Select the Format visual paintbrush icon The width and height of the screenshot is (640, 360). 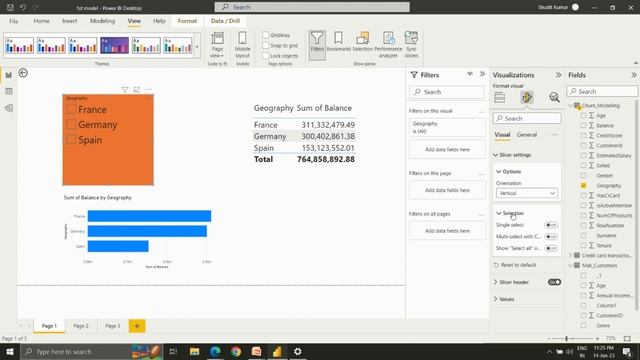click(x=527, y=98)
